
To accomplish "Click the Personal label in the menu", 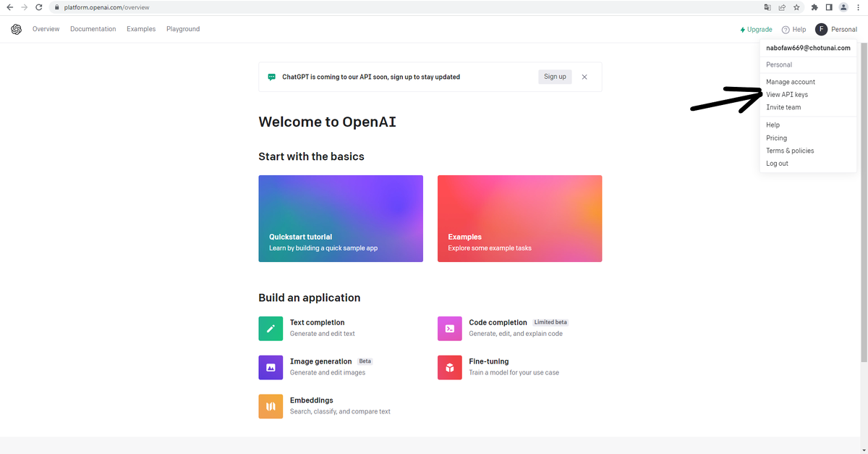I will coord(779,64).
